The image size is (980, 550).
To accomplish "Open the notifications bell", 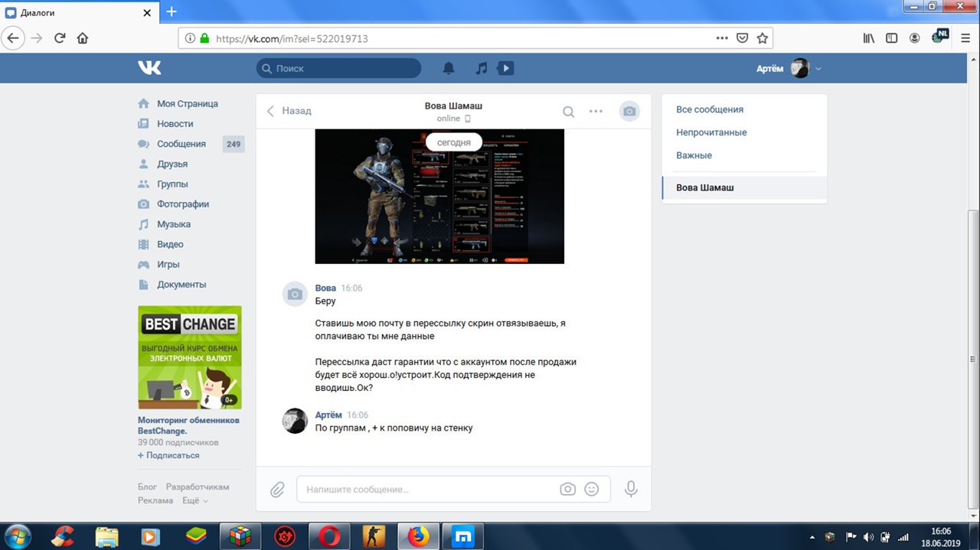I will [x=449, y=68].
